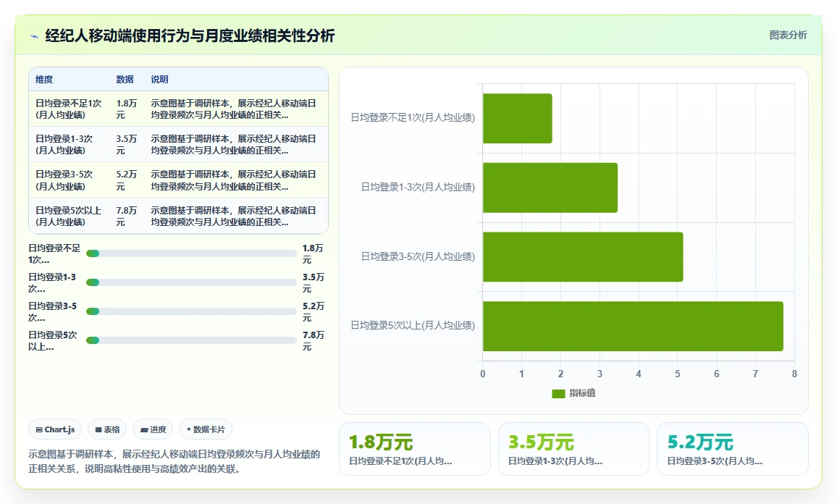Click the 维度 column header

(44, 80)
